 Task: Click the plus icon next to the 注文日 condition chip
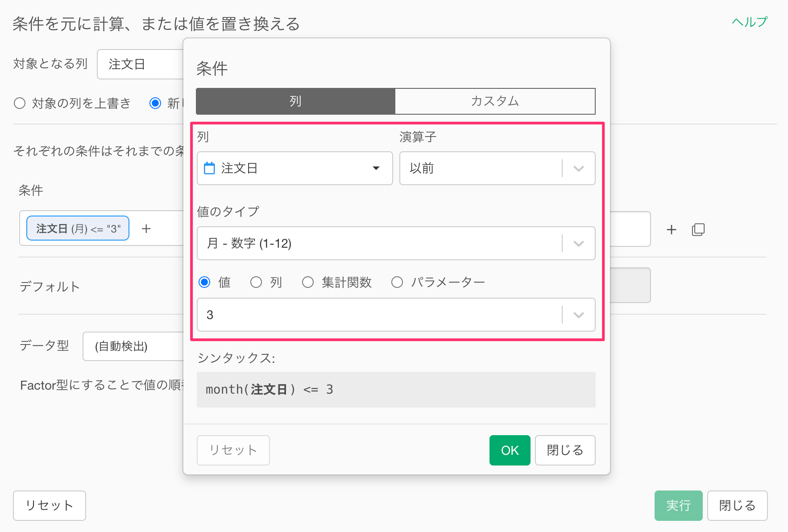point(146,229)
